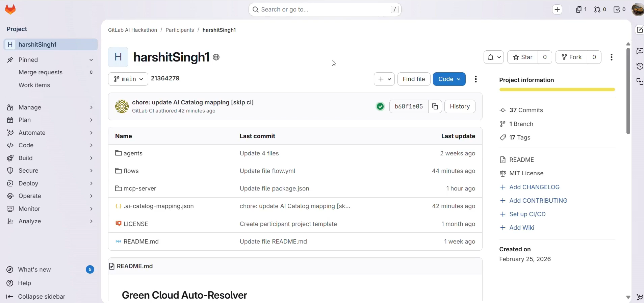Open the flows folder
The image size is (644, 303).
131,171
